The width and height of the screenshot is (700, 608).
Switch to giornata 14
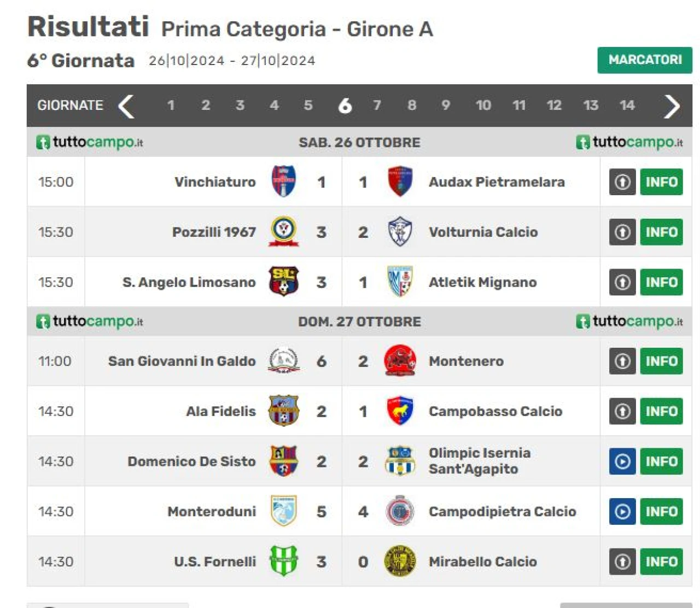(x=627, y=105)
